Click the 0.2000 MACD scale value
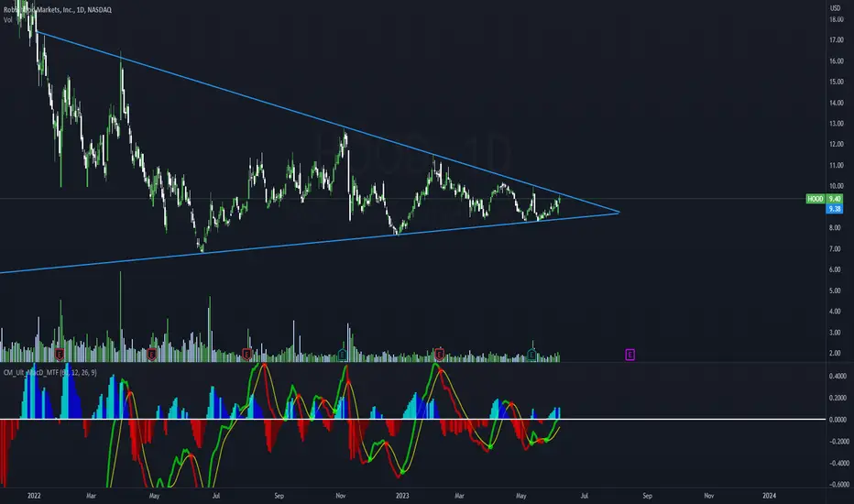This screenshot has height=504, width=854. pyautogui.click(x=838, y=398)
